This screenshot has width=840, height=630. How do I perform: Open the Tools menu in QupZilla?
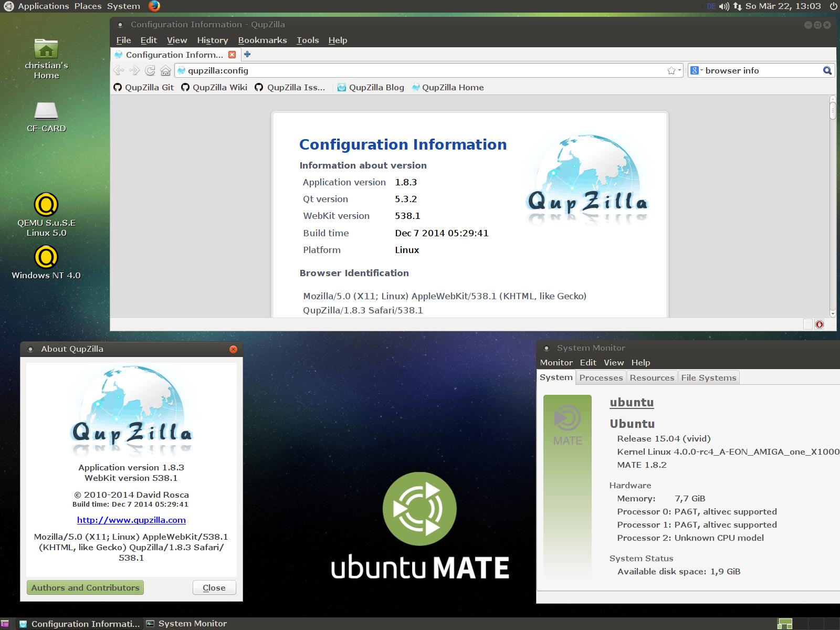pyautogui.click(x=307, y=40)
